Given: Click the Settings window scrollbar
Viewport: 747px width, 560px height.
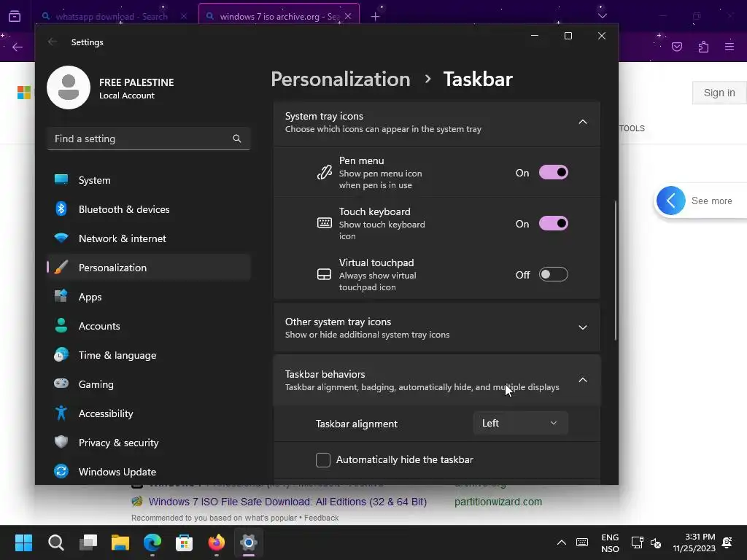Looking at the screenshot, I should click(x=616, y=270).
